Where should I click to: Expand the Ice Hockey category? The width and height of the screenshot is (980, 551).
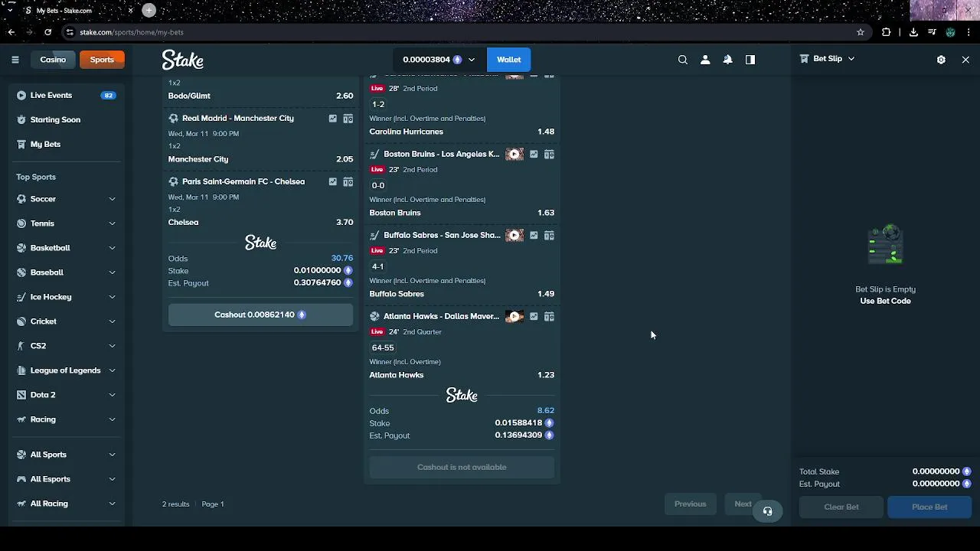coord(112,297)
